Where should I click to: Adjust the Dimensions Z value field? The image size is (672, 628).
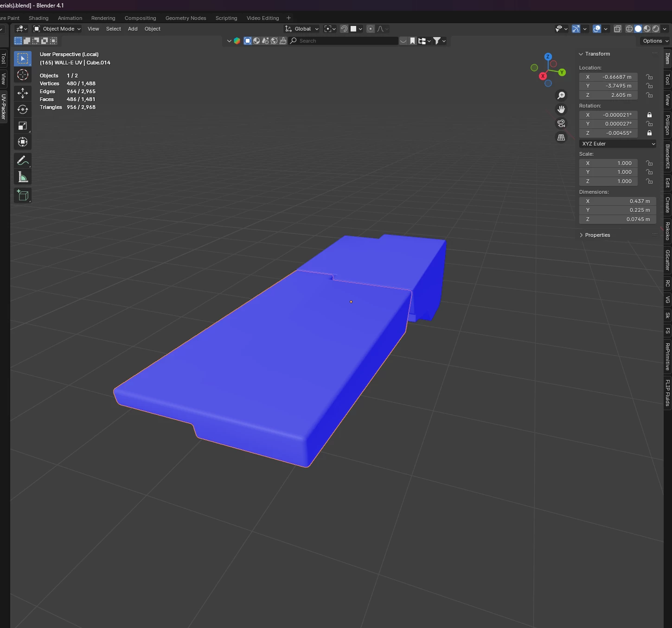click(x=618, y=219)
